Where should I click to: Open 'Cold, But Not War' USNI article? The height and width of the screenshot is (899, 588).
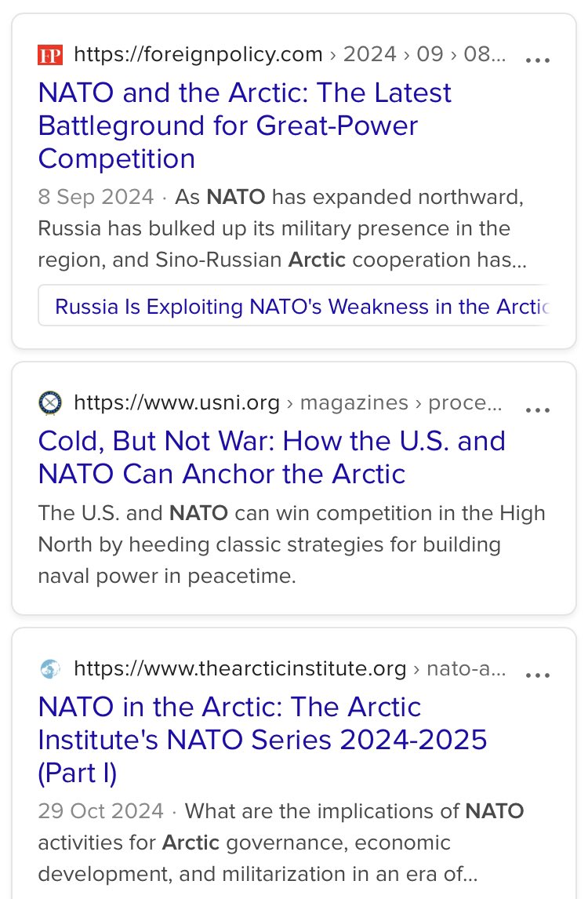tap(271, 457)
